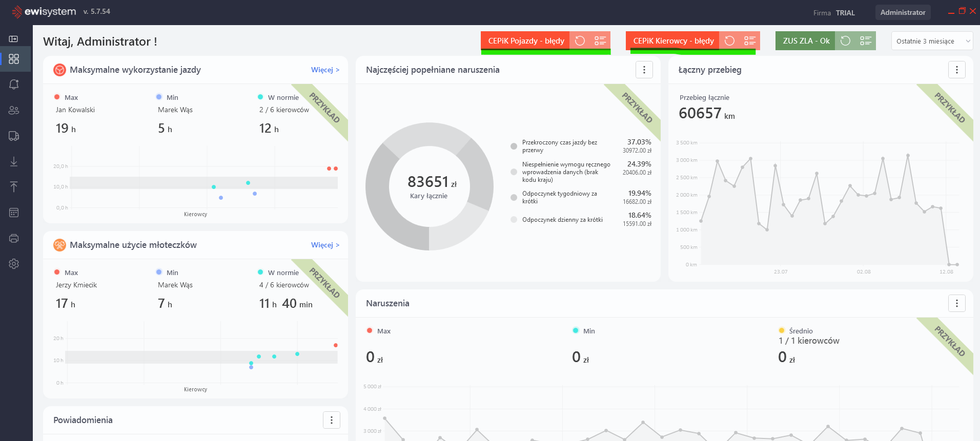The width and height of the screenshot is (980, 441).
Task: Open the 'Ostatnie 3 miesiące' period dropdown
Action: tap(932, 41)
